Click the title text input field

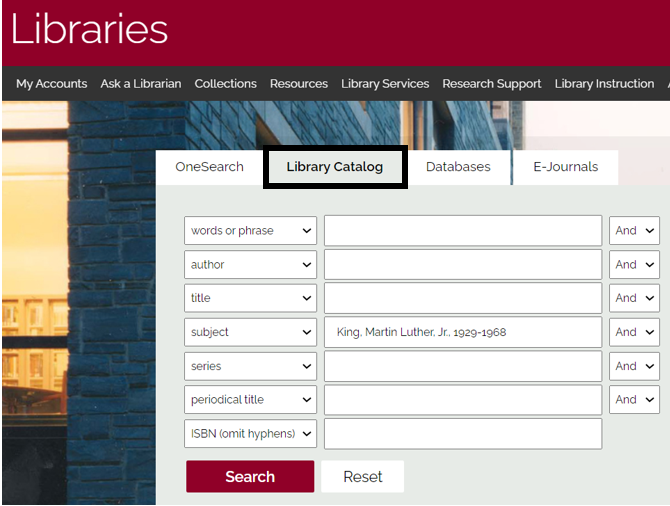tap(463, 298)
